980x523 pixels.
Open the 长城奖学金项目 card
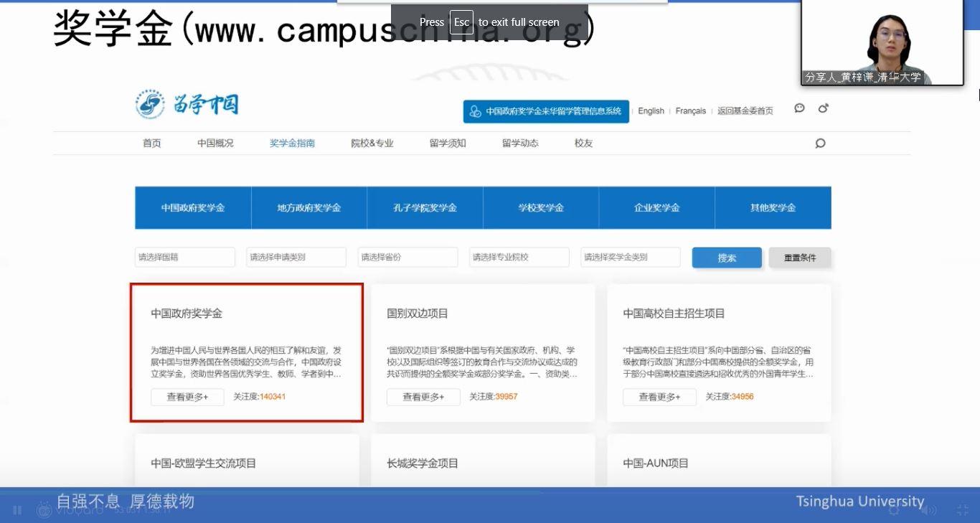[x=423, y=463]
